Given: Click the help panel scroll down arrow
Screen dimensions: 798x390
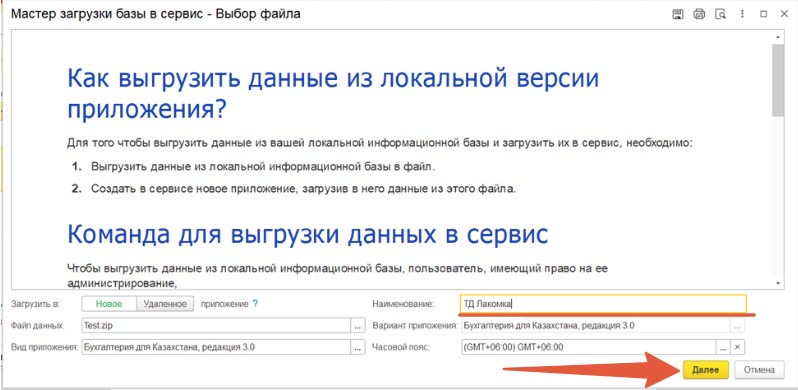Looking at the screenshot, I should coord(778,282).
